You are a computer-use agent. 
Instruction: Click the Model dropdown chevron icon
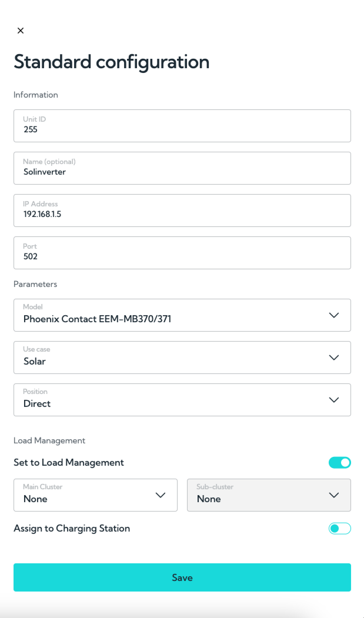click(x=334, y=315)
